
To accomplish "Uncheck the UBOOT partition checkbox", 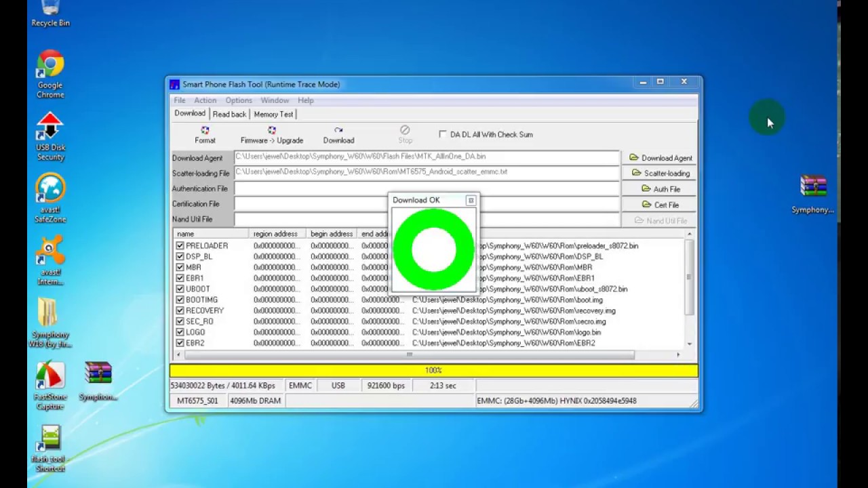I will (x=180, y=289).
